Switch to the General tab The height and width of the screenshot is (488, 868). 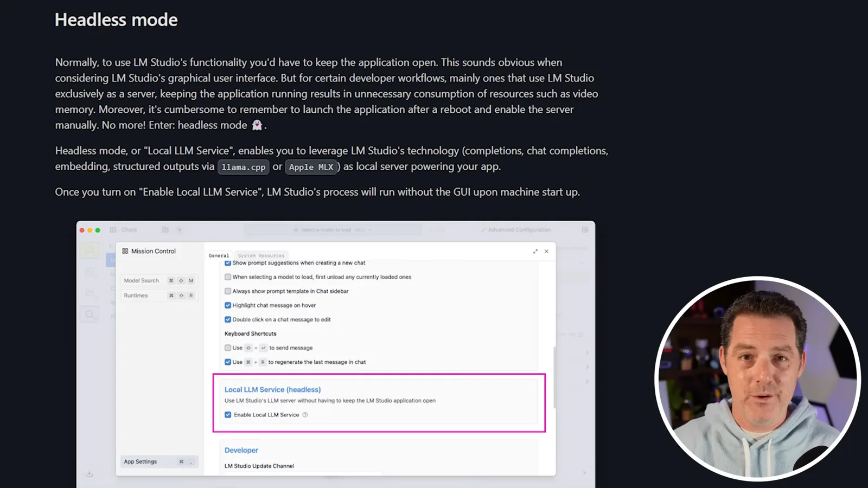[219, 255]
